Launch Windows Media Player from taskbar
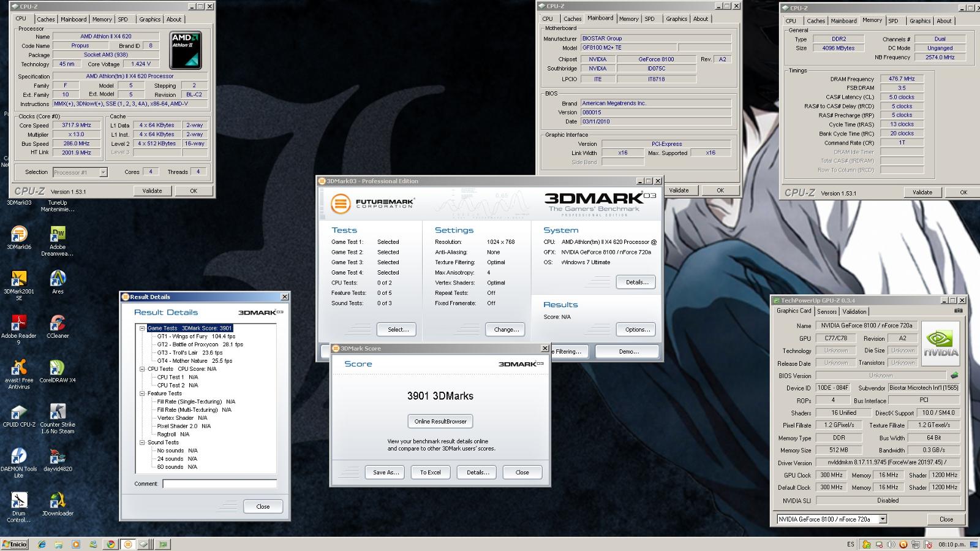The image size is (980, 551). click(75, 544)
